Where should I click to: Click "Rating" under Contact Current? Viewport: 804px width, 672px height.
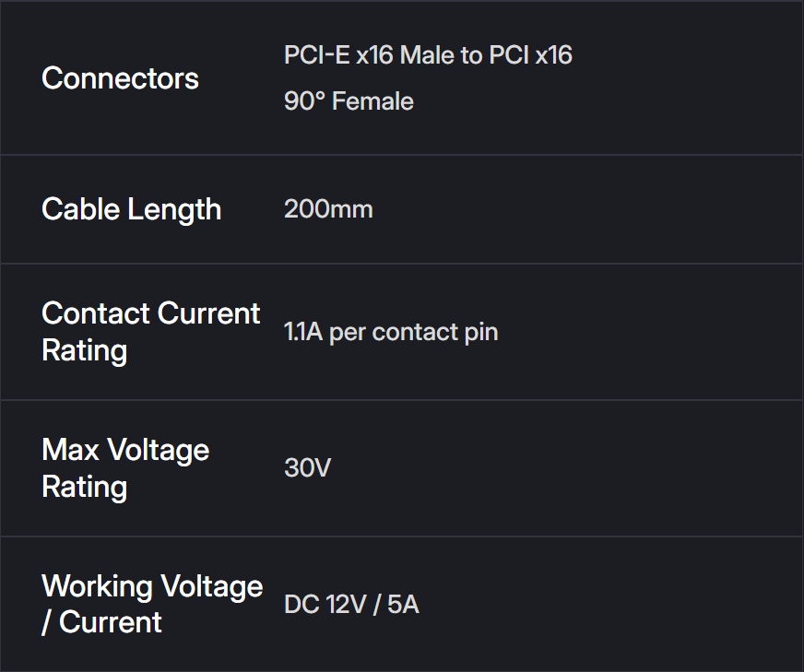point(84,350)
